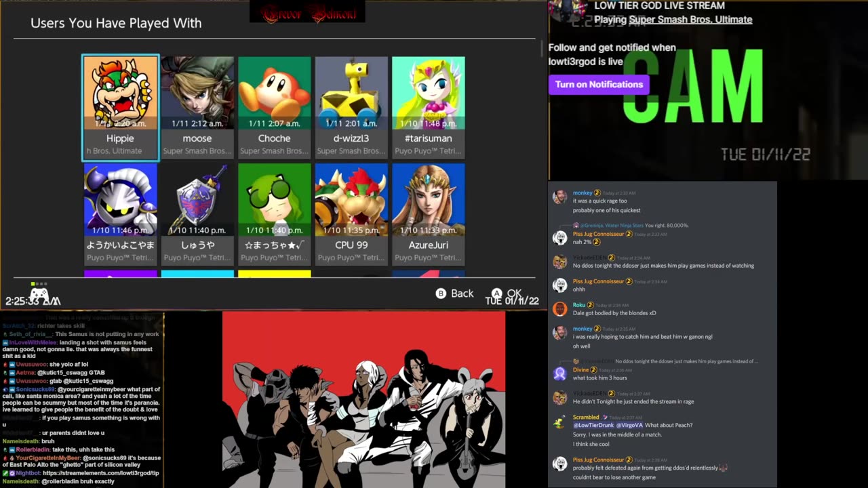Click monkey's avatar beside 'quick rage' message
The height and width of the screenshot is (488, 868).
pos(559,197)
